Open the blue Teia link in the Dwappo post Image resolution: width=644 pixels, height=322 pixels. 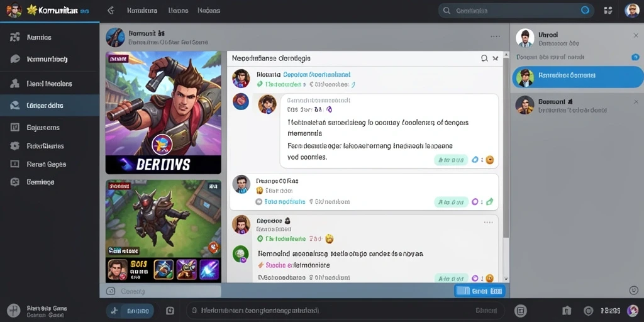click(x=285, y=202)
